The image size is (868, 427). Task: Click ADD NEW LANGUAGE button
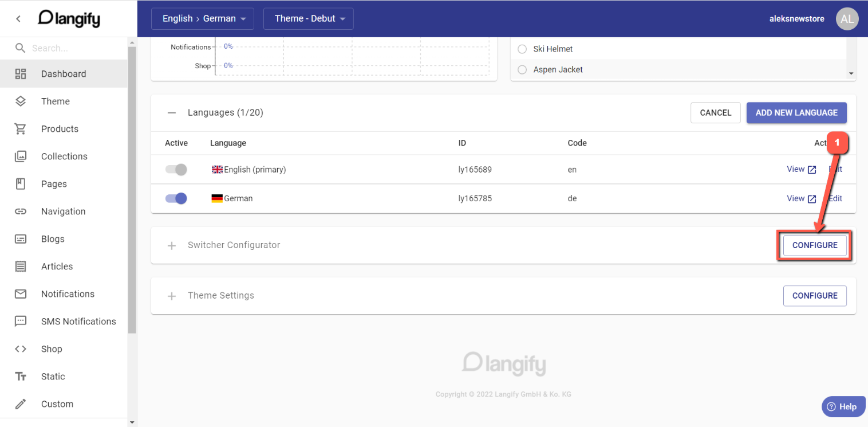[796, 113]
